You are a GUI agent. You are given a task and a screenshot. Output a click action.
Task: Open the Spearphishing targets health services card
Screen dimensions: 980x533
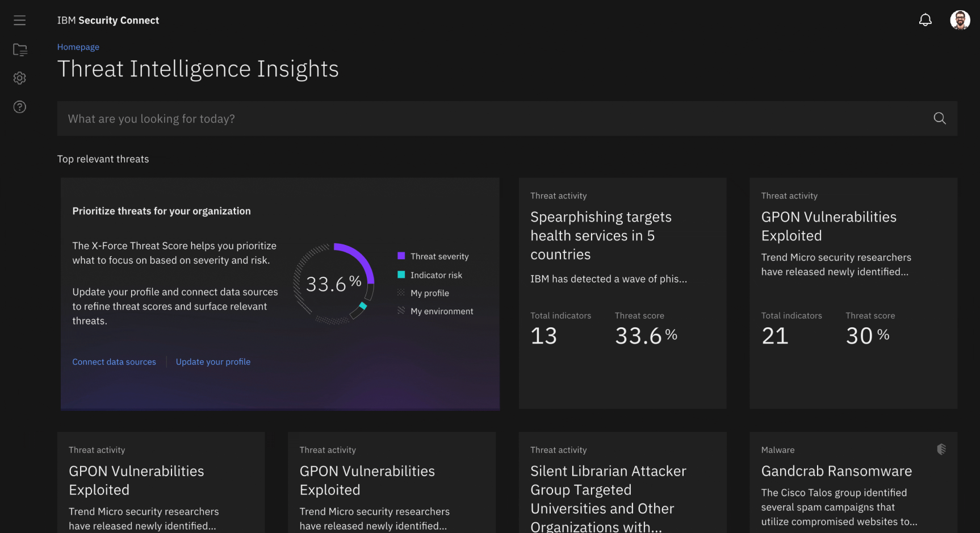coord(622,293)
